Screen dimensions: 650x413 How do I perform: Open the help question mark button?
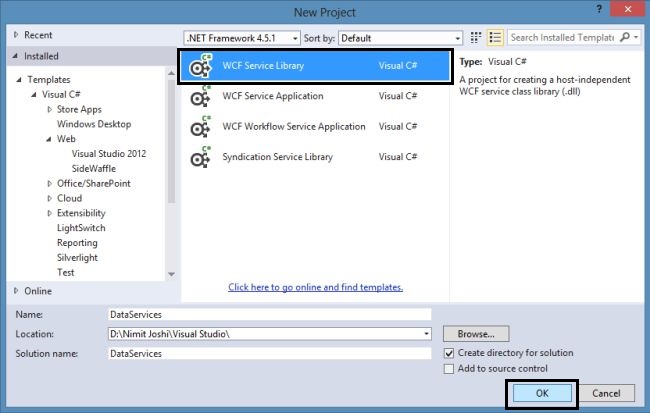[x=599, y=9]
